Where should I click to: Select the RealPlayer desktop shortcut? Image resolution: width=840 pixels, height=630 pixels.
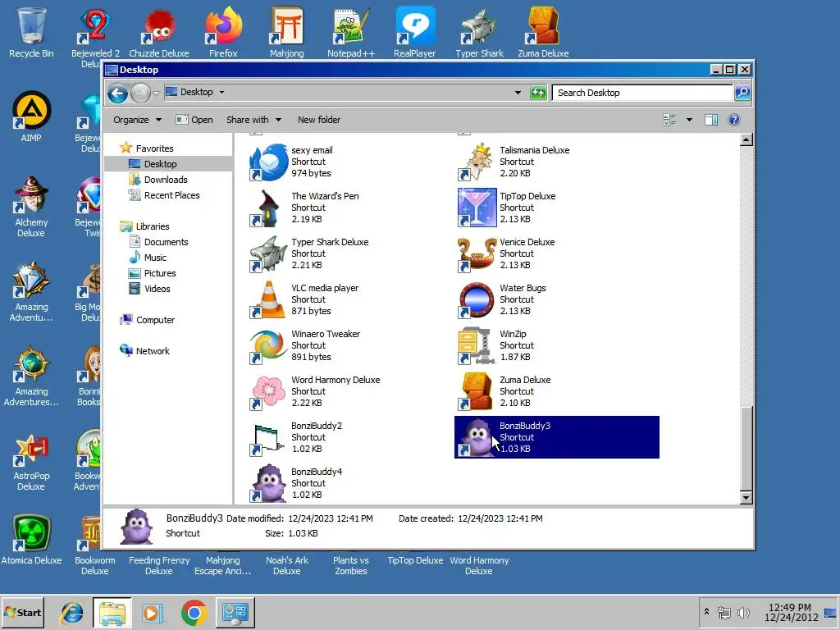(x=414, y=32)
